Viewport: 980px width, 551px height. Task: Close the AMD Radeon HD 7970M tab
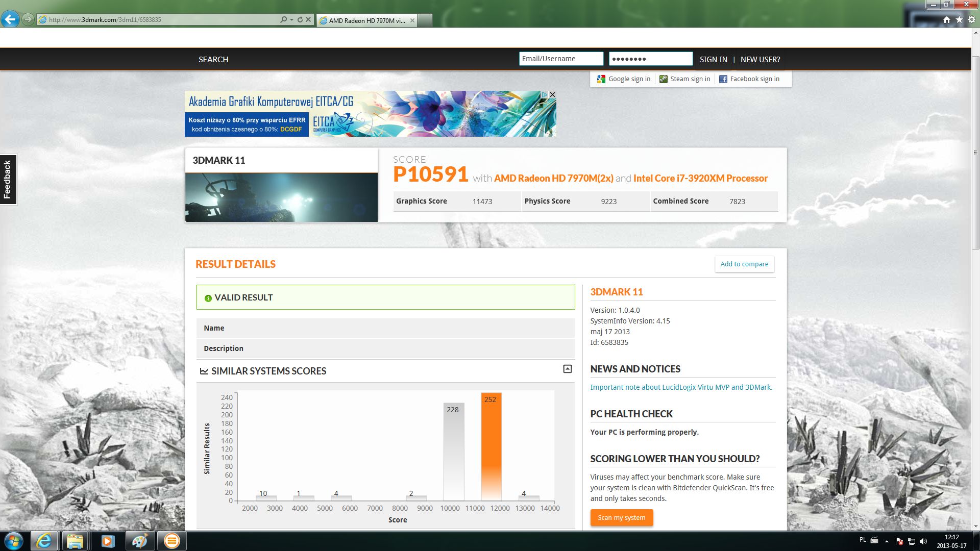click(x=412, y=20)
